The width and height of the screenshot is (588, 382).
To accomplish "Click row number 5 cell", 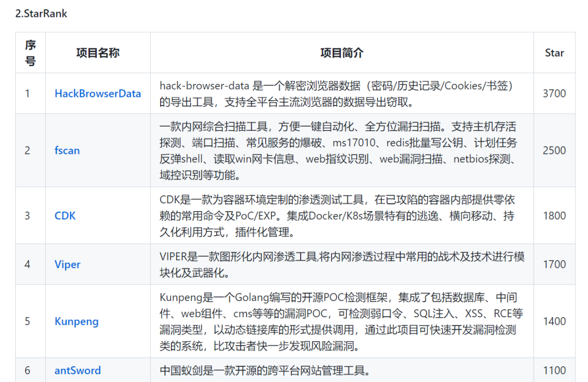I will (x=30, y=321).
